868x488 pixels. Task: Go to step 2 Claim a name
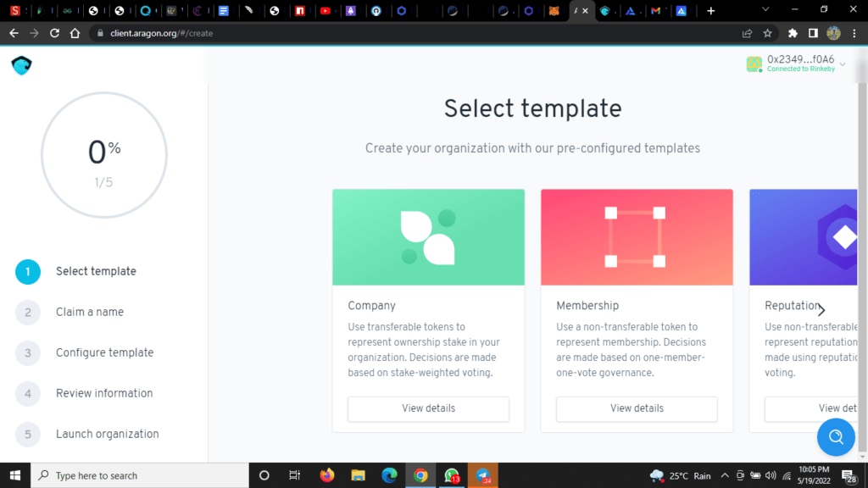tap(70, 313)
